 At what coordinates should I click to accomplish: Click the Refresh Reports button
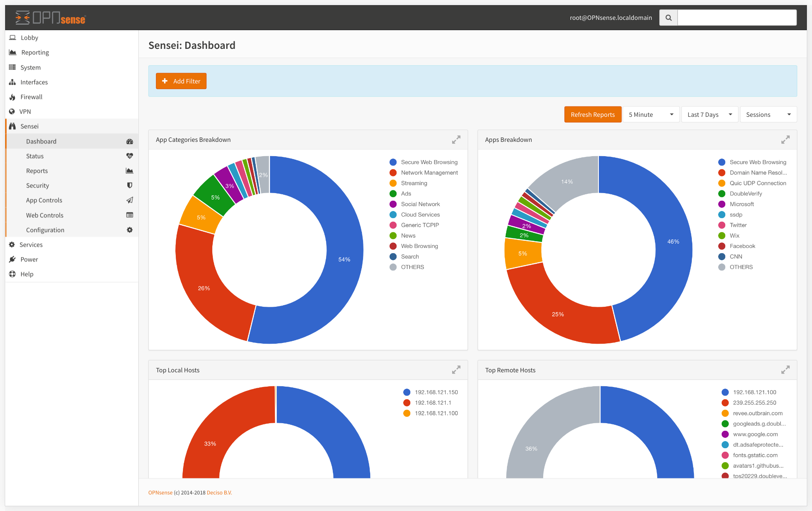tap(592, 114)
